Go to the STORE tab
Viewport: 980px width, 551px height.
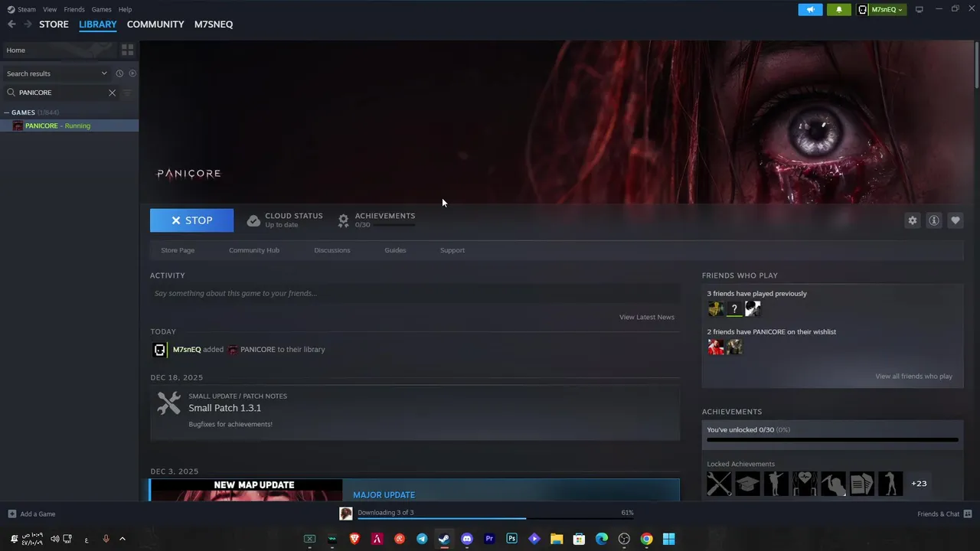click(54, 24)
